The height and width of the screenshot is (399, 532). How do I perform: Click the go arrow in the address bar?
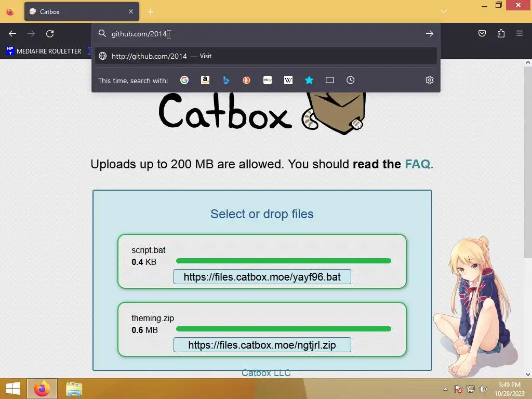(430, 34)
